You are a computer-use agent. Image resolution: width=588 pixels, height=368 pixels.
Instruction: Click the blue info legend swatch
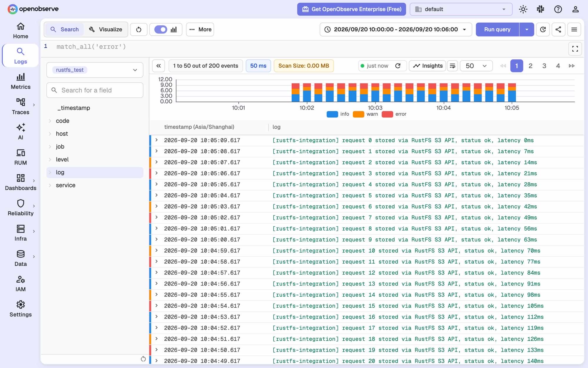pos(332,114)
